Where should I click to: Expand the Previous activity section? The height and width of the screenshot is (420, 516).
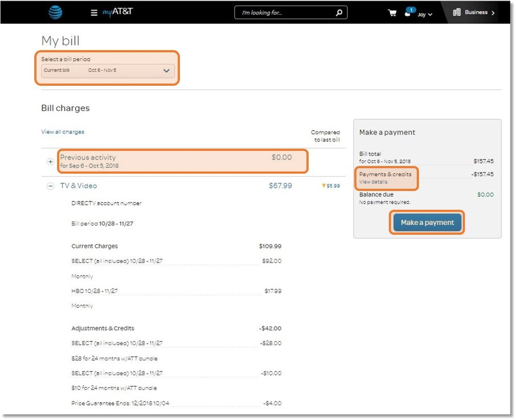50,161
